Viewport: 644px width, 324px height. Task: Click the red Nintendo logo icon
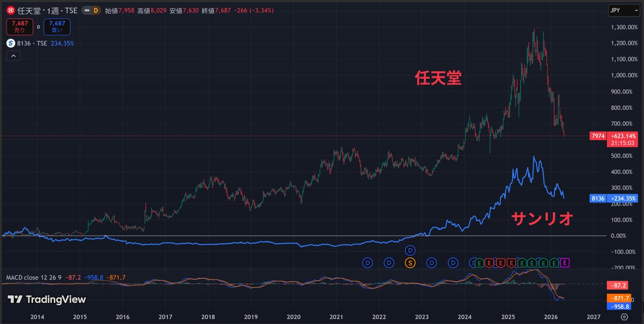[10, 10]
